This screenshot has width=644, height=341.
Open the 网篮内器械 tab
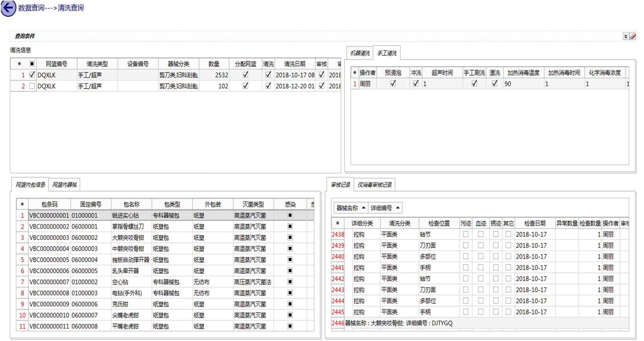64,185
